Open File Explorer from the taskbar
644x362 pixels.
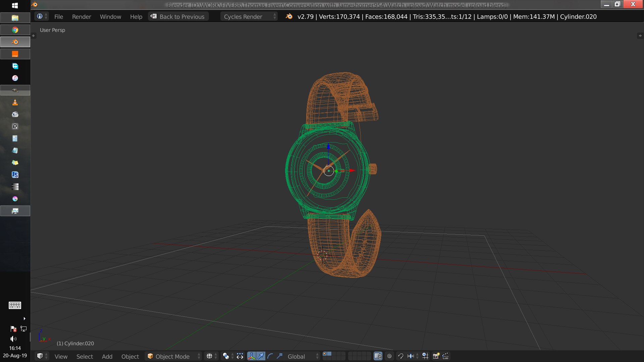point(15,18)
